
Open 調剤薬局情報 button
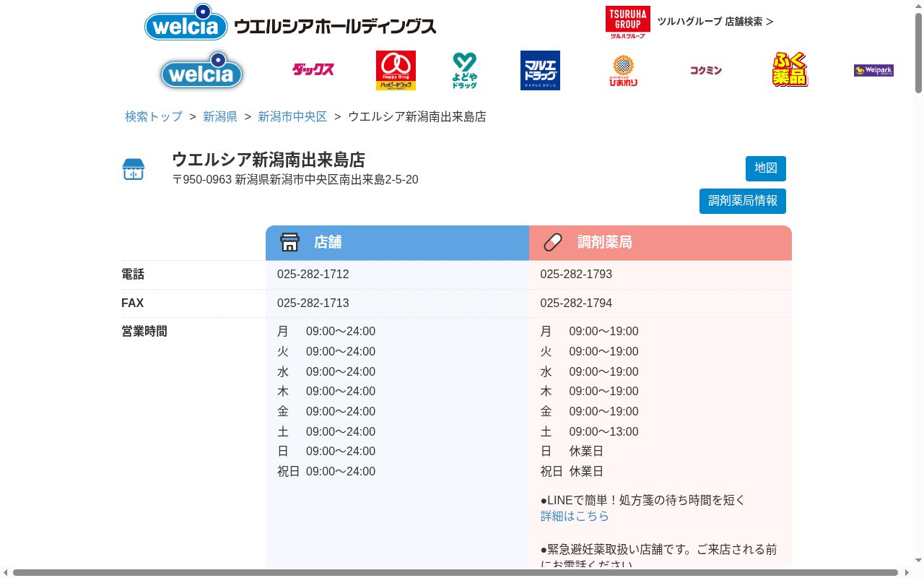coord(743,201)
